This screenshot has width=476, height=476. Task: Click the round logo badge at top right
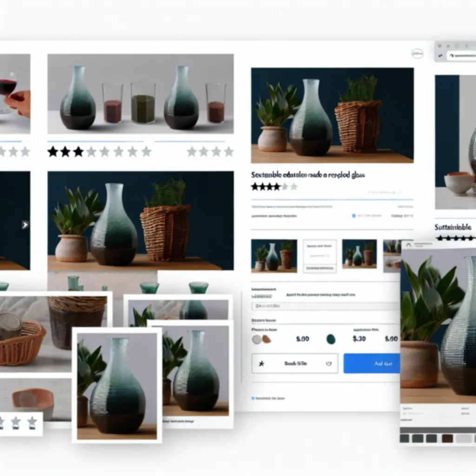coord(417,54)
